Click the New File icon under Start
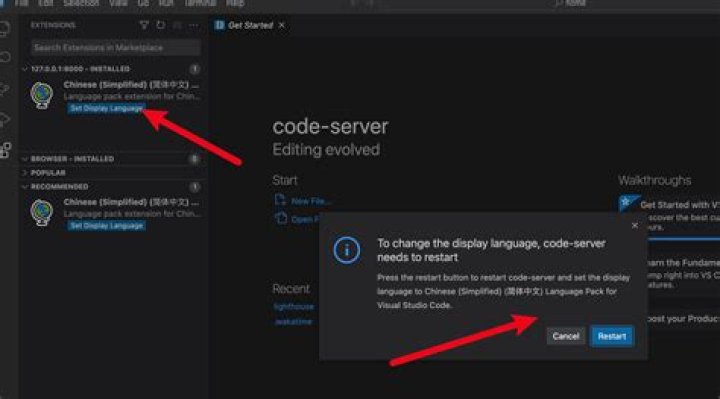The height and width of the screenshot is (399, 720). (x=280, y=200)
